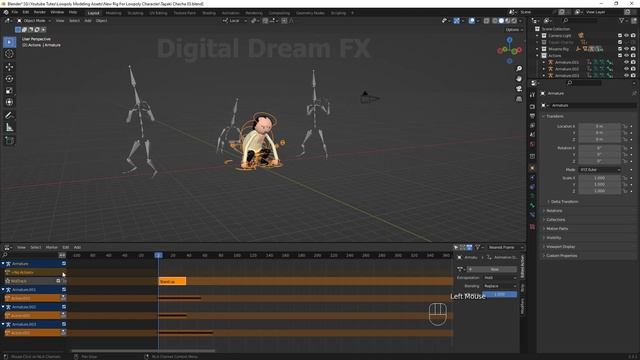Select the Transform tool in viewport toolbar
The image size is (640, 360).
(x=9, y=102)
